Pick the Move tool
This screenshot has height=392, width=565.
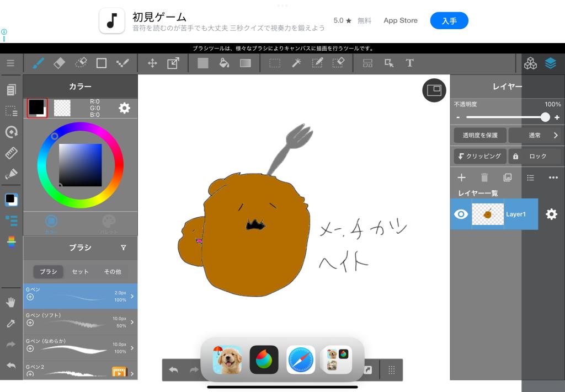152,63
